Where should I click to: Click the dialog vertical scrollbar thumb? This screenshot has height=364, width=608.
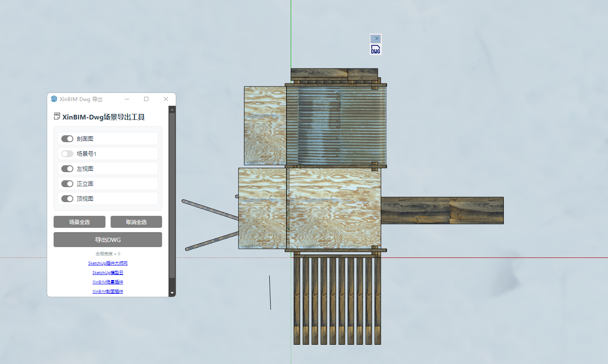172,195
